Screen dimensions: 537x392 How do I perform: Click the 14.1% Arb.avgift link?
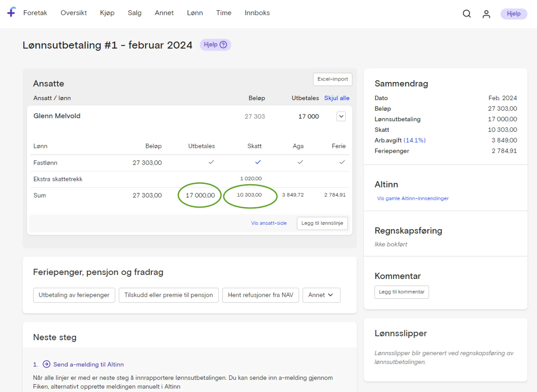click(414, 140)
